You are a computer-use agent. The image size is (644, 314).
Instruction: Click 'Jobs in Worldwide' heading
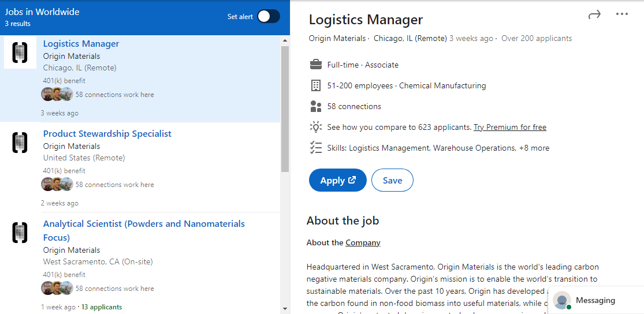[x=42, y=12]
